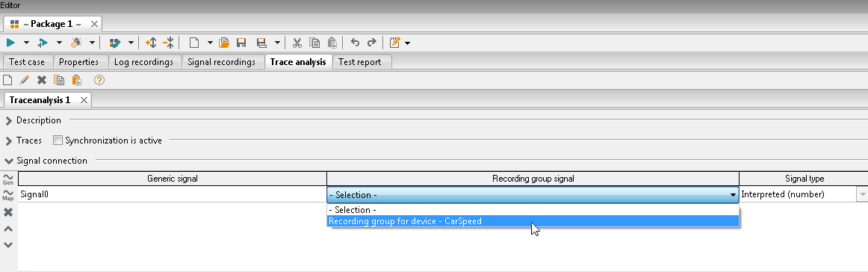
Task: Switch to the Properties tab
Action: pyautogui.click(x=79, y=62)
